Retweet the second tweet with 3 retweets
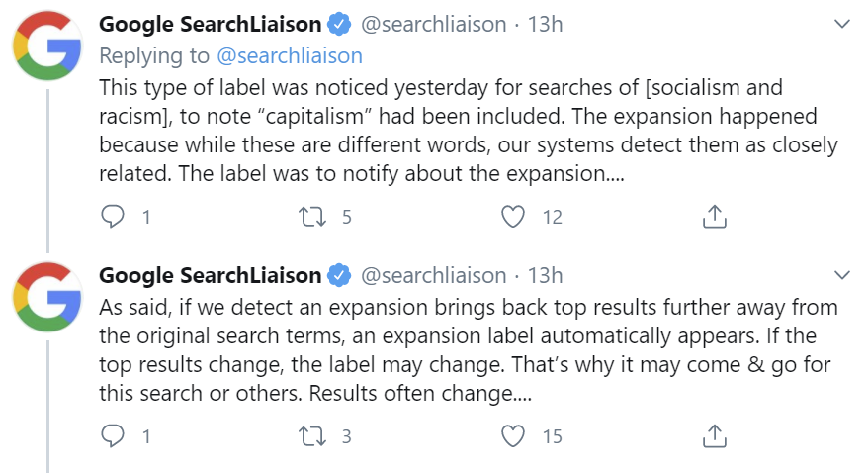The width and height of the screenshot is (868, 473). tap(314, 435)
